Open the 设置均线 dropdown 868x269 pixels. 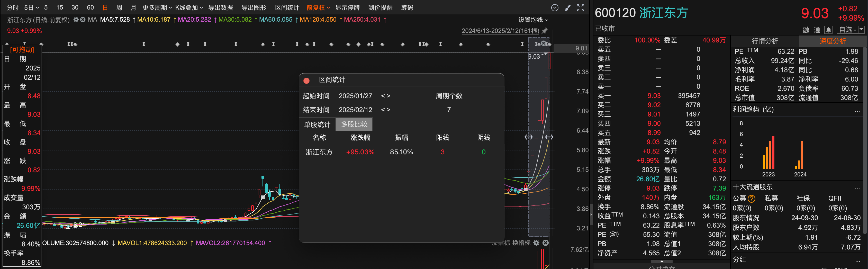coord(533,20)
